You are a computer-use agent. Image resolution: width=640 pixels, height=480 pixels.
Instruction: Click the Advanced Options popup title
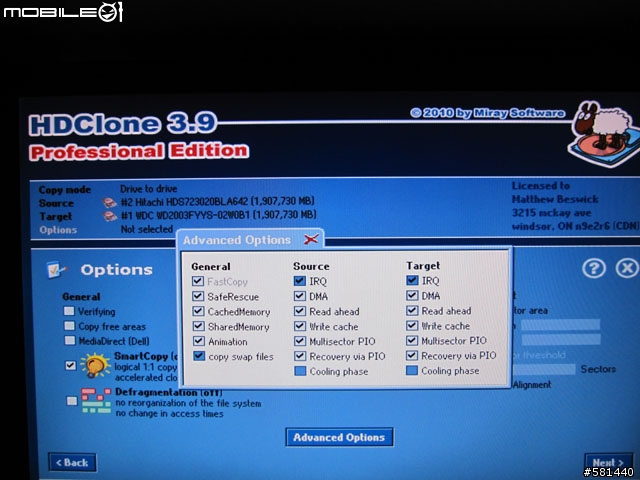pos(237,240)
